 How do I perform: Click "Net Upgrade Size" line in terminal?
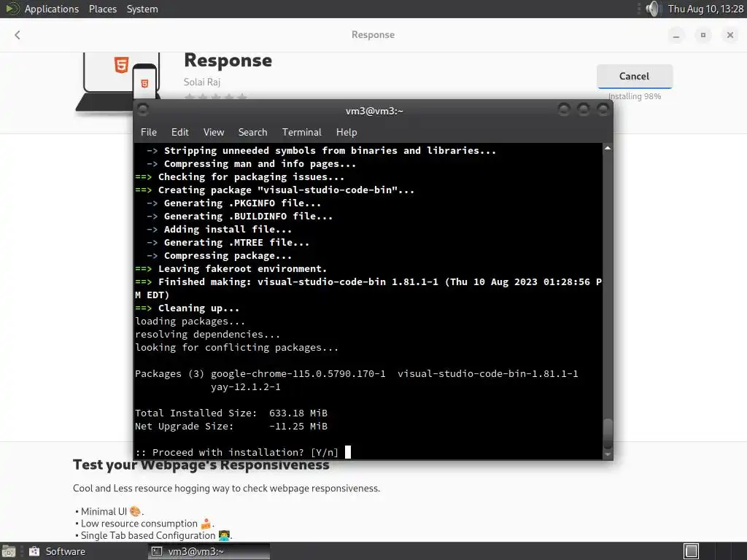pyautogui.click(x=231, y=426)
